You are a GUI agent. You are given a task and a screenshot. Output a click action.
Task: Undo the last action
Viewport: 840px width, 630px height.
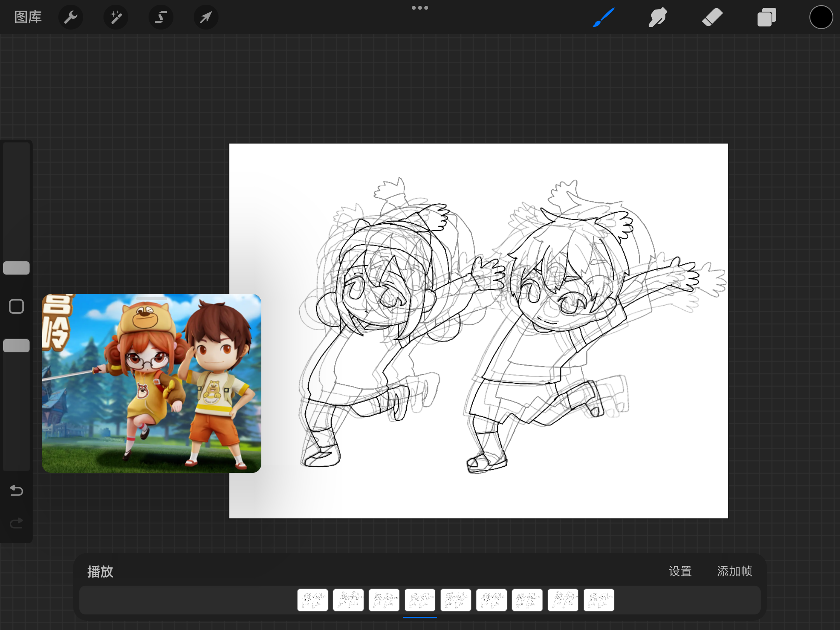16,490
